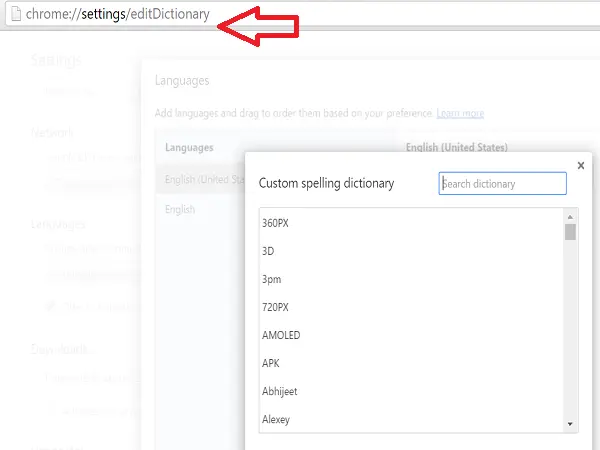This screenshot has width=600, height=450.
Task: Select the Alexey dictionary entry
Action: coord(411,419)
